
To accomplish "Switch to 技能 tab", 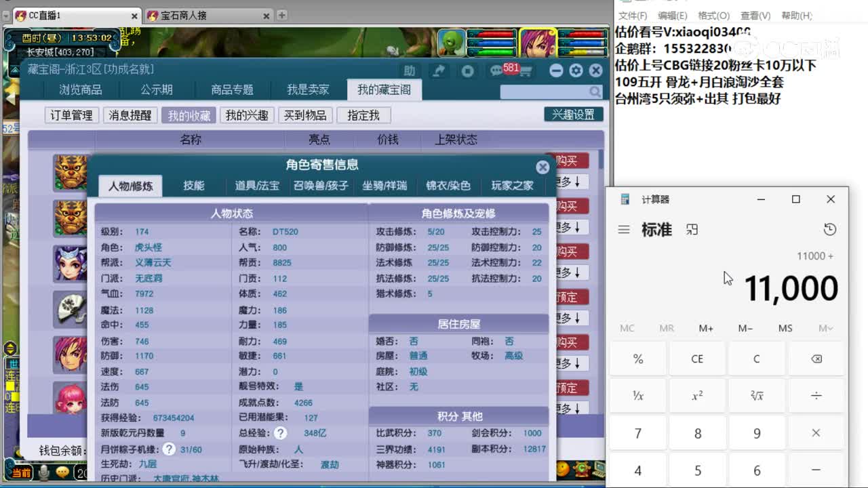I will (x=194, y=186).
